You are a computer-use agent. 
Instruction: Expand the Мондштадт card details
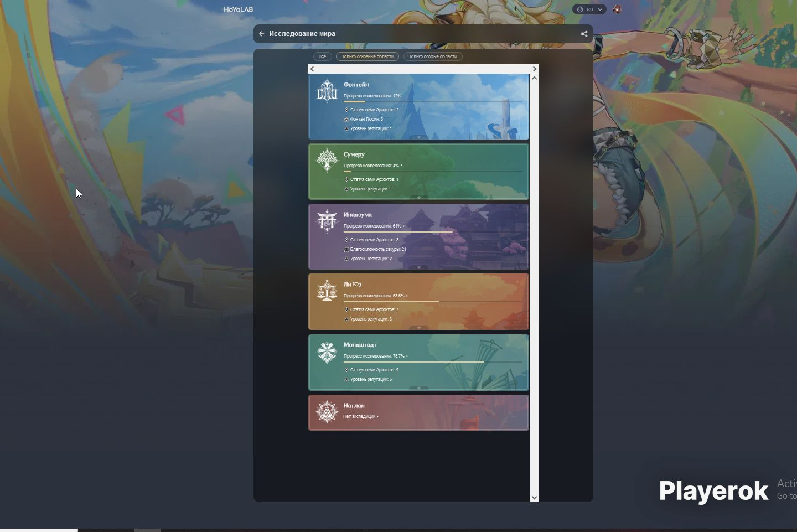(x=419, y=388)
